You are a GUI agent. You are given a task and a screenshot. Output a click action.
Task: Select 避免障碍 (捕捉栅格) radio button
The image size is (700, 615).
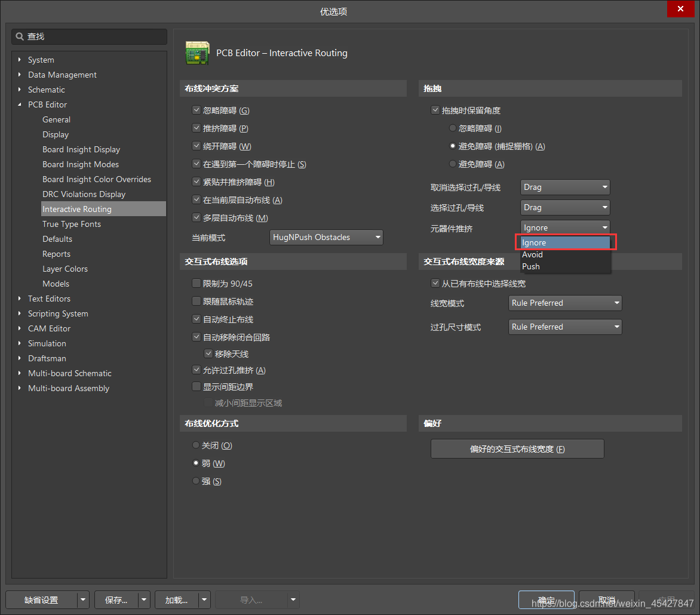tap(453, 146)
